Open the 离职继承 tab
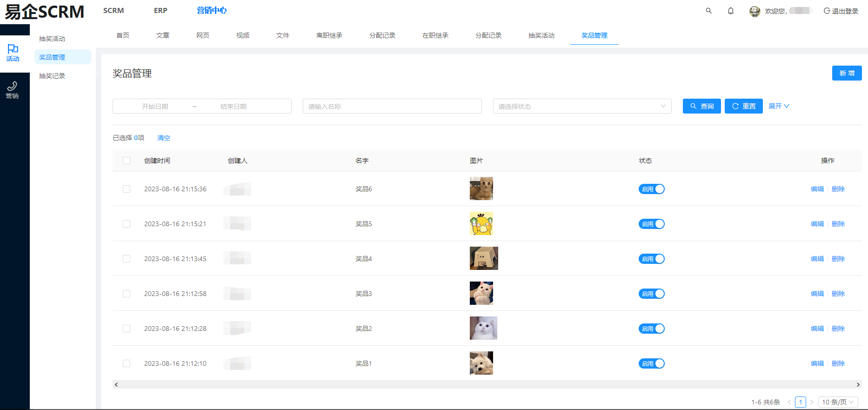 pos(329,35)
